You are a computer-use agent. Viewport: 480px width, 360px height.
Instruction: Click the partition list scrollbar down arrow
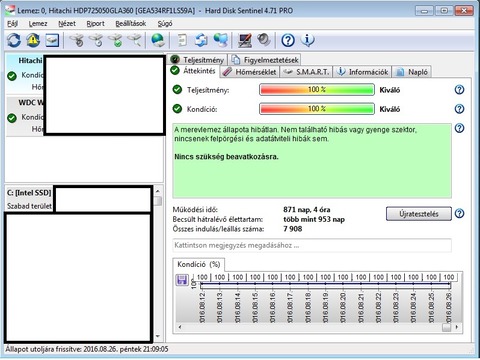pyautogui.click(x=158, y=337)
